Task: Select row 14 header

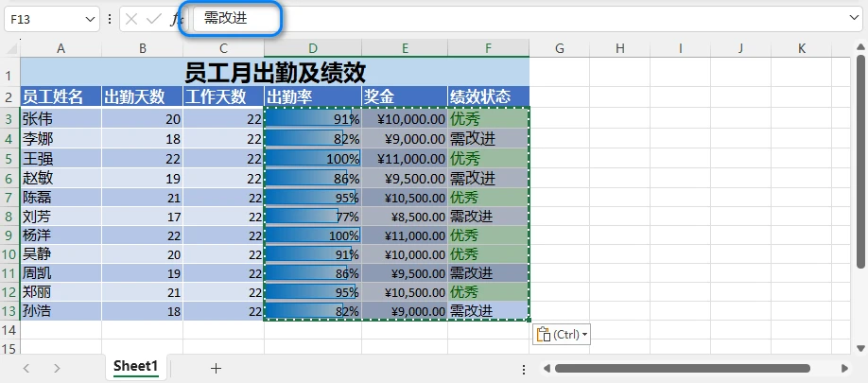Action: (10, 330)
